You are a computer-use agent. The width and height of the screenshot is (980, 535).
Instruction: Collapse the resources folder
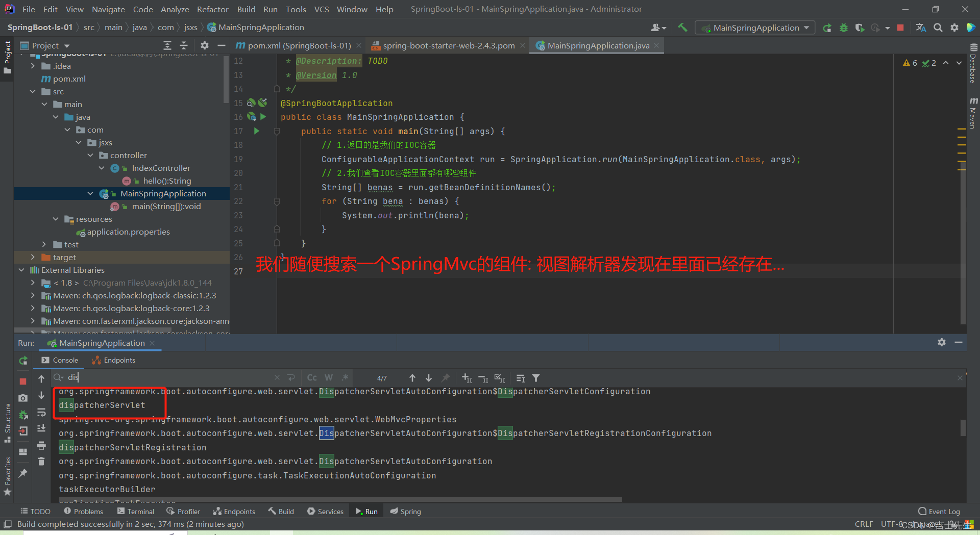pyautogui.click(x=56, y=219)
